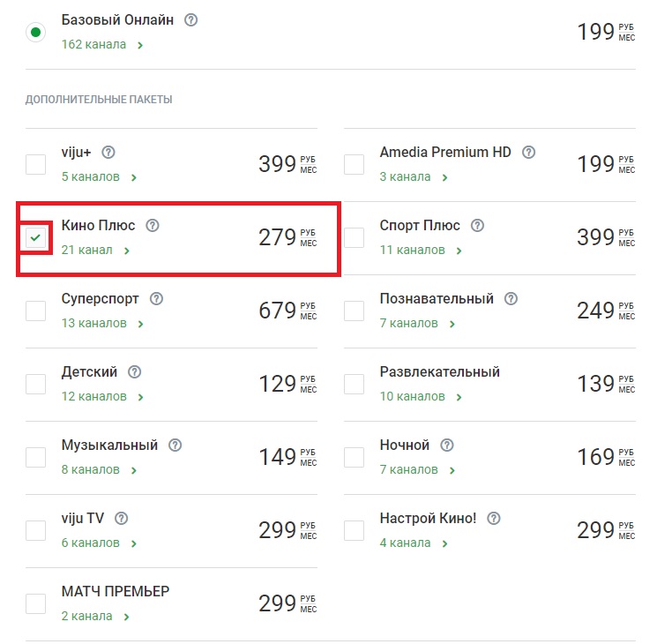Screen dimensions: 657x644
Task: Check the МАТЧ ПРЕМЬЕР package box
Action: 35,603
